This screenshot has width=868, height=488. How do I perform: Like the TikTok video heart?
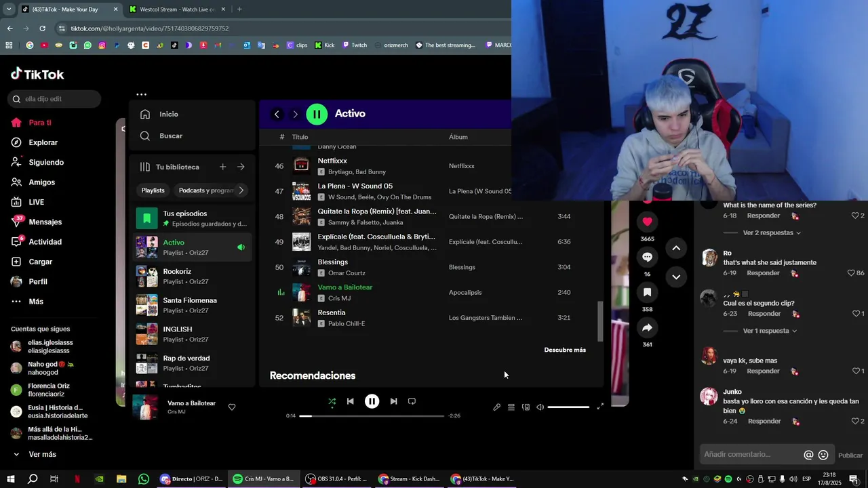pyautogui.click(x=647, y=221)
